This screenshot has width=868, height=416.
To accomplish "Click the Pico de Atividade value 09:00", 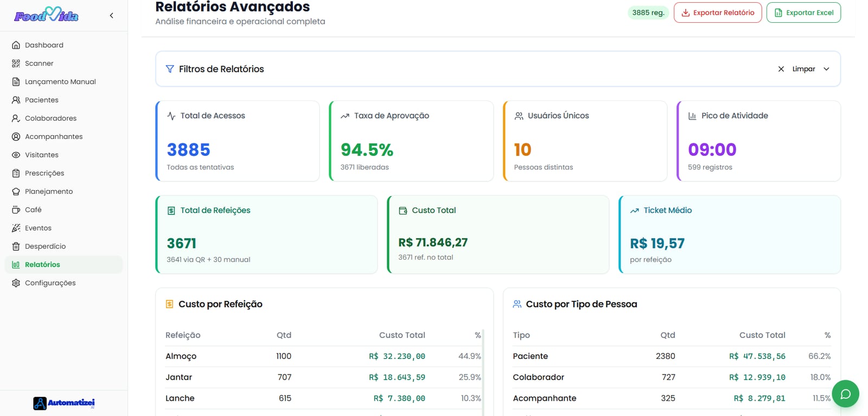I will coord(712,149).
